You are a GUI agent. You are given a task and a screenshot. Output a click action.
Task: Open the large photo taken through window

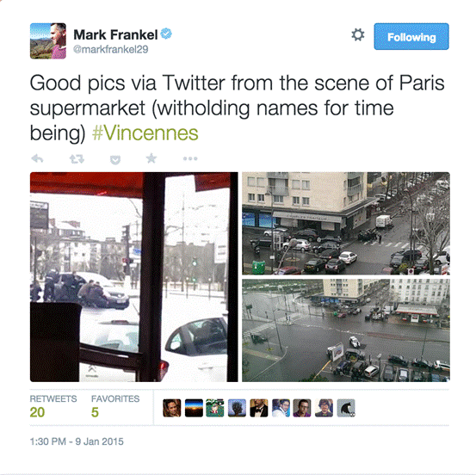(x=134, y=277)
